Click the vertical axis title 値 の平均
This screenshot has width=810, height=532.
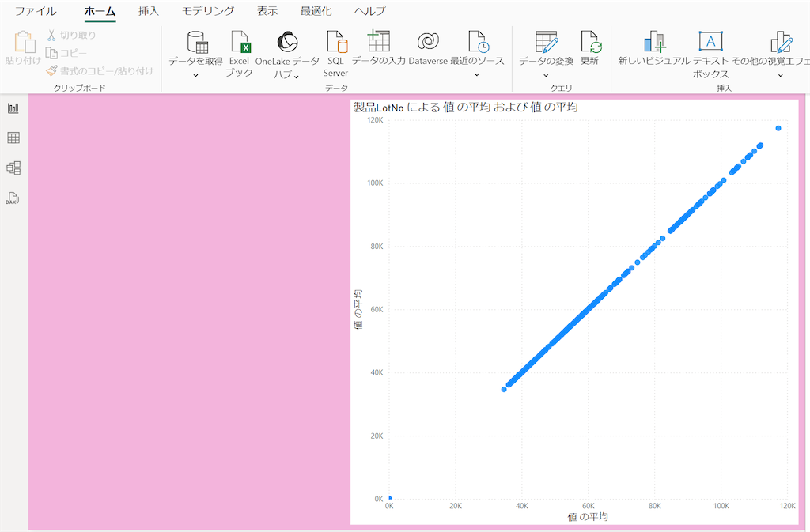(x=358, y=309)
